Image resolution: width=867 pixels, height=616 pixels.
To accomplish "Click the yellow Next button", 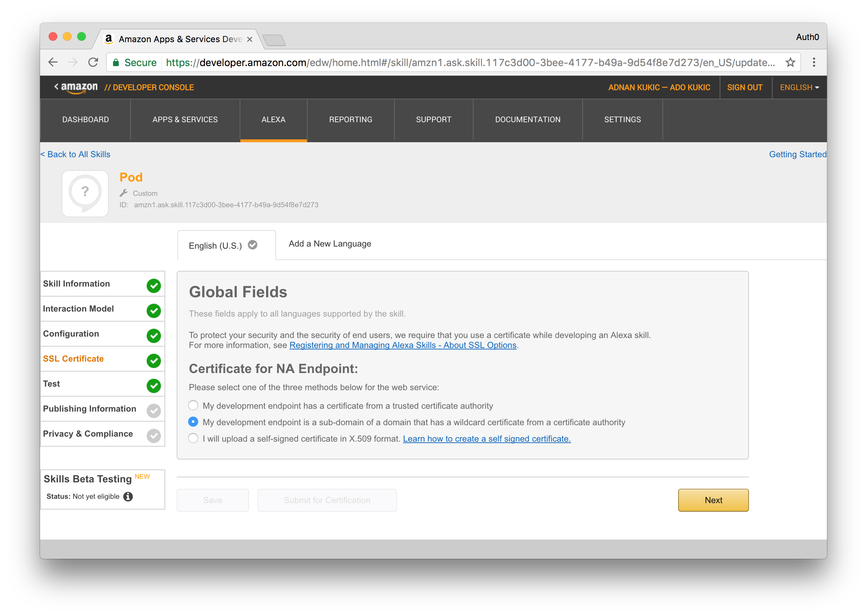I will (713, 500).
